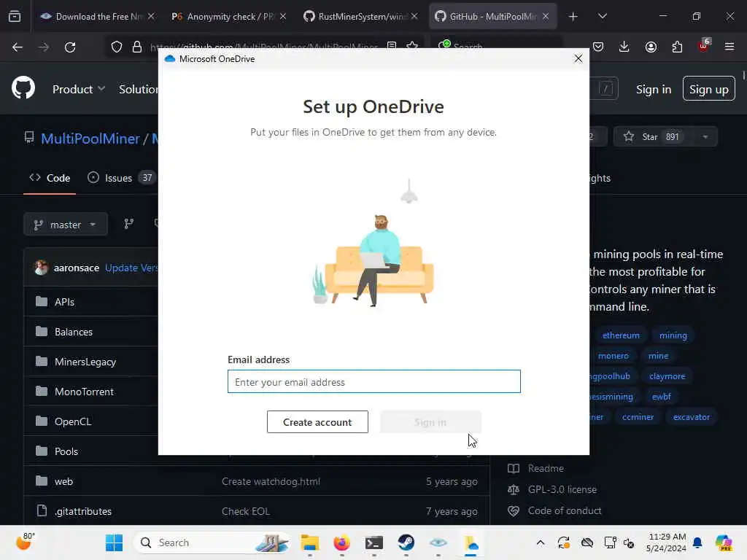Open a new browser tab with plus
This screenshot has width=747, height=560.
[x=573, y=17]
